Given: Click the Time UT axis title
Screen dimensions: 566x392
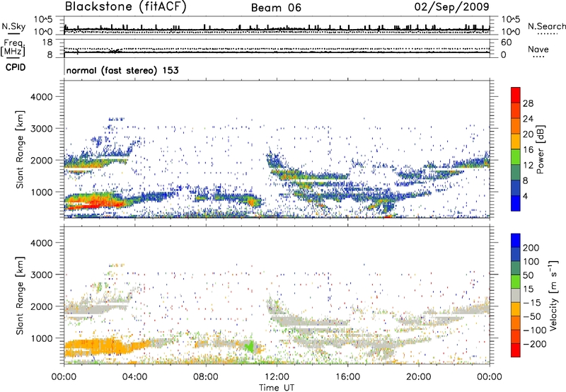Looking at the screenshot, I should (277, 388).
